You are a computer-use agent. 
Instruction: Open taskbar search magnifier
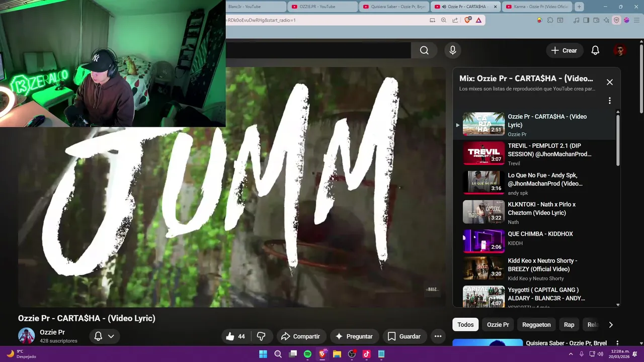[x=278, y=354]
